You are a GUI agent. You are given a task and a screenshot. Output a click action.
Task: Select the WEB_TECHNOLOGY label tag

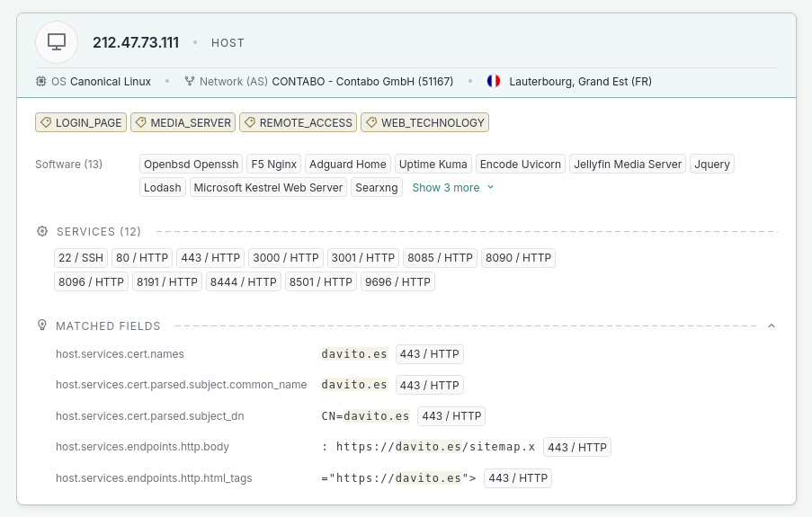click(424, 123)
